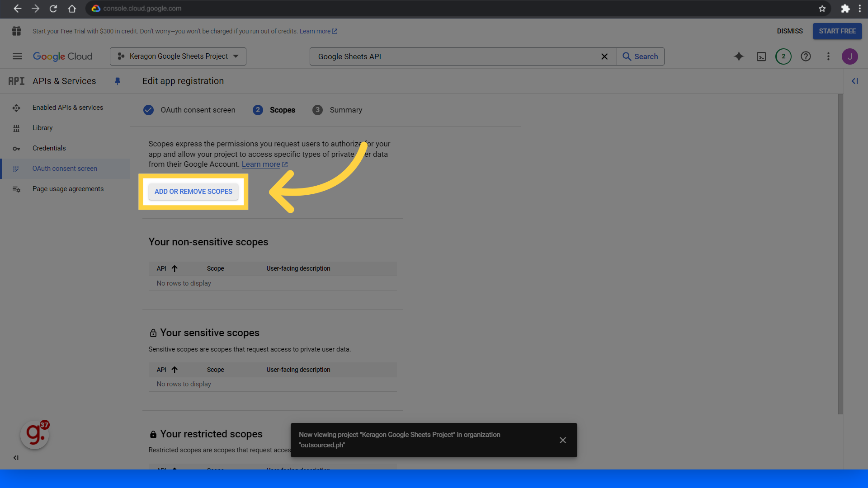
Task: Click the Your sensitive scopes heading
Action: pyautogui.click(x=210, y=333)
